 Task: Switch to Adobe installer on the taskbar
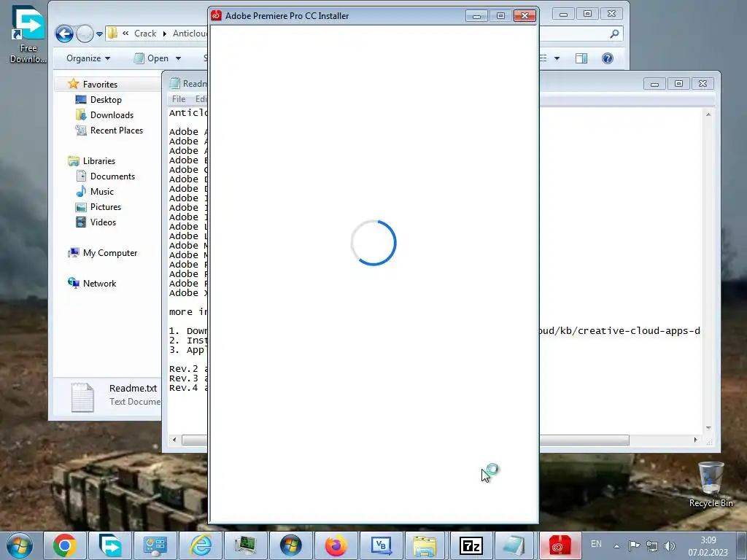click(x=560, y=545)
